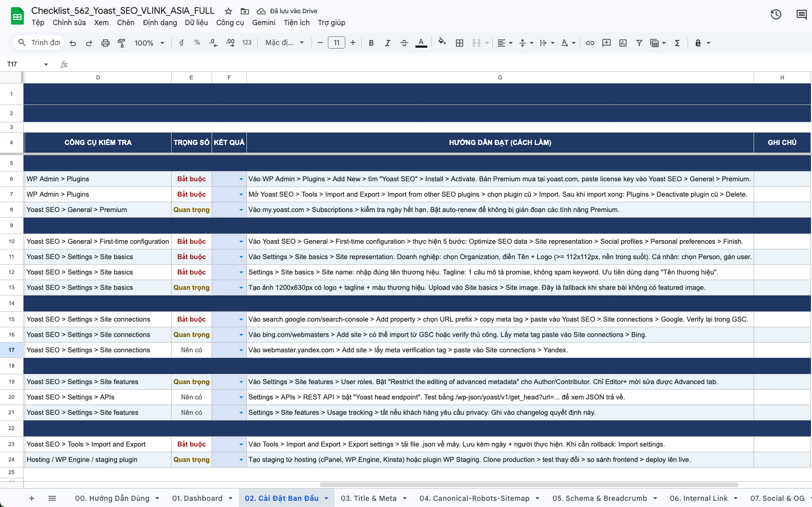Open the text color picker

click(x=421, y=43)
